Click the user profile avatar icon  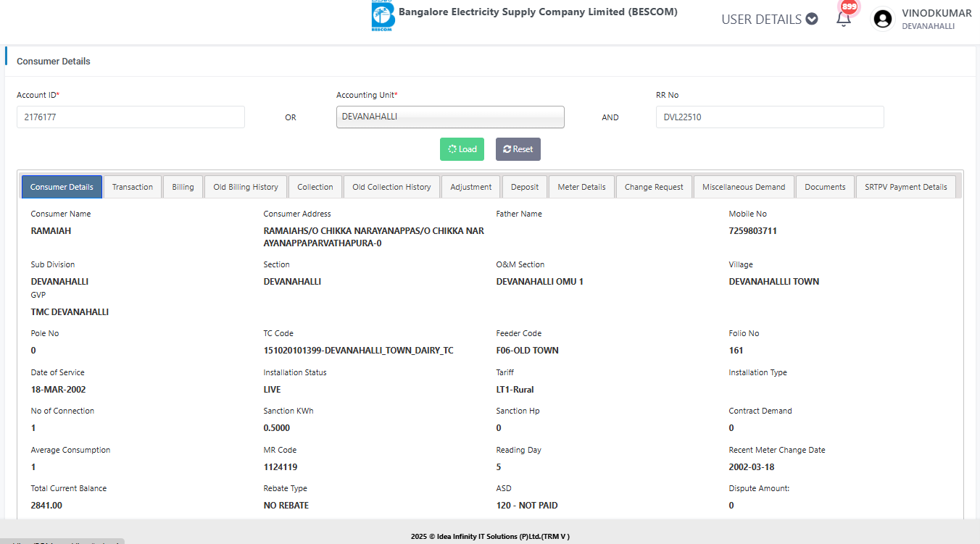pyautogui.click(x=882, y=19)
